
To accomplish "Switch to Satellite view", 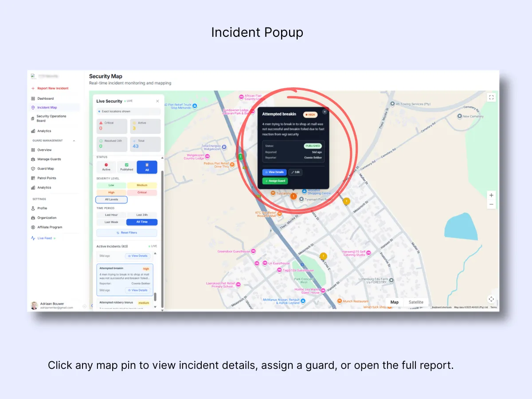I will coord(416,302).
